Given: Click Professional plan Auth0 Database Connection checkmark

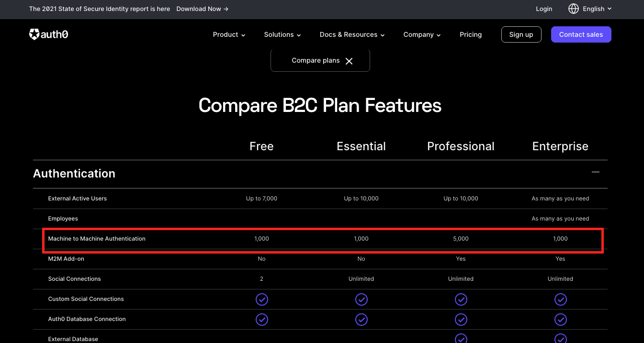Looking at the screenshot, I should click(x=461, y=320).
